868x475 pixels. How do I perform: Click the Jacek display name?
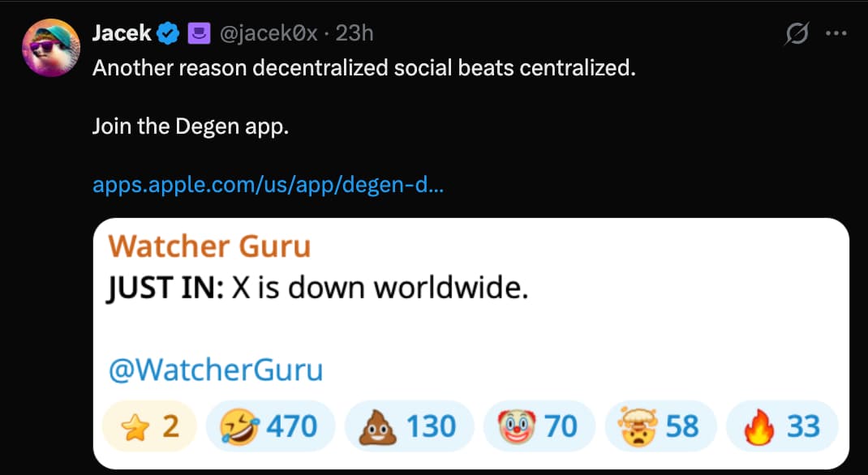tap(118, 32)
